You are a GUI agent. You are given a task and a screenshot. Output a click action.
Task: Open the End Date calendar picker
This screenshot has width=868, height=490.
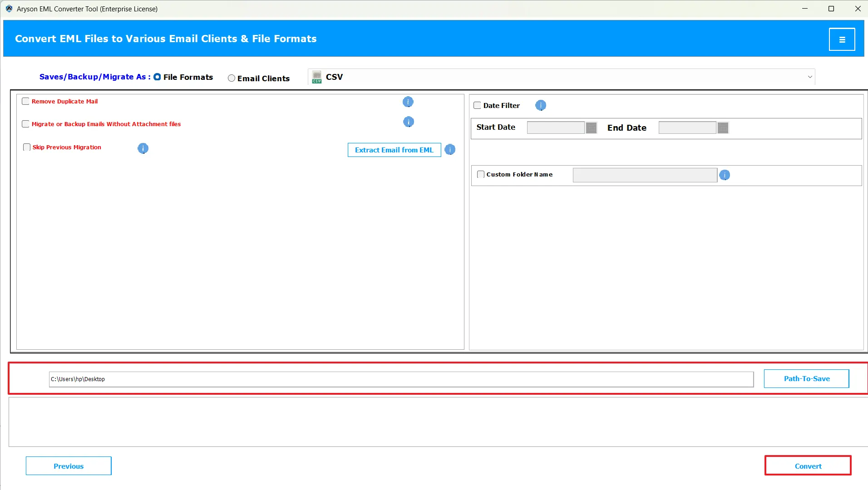723,128
